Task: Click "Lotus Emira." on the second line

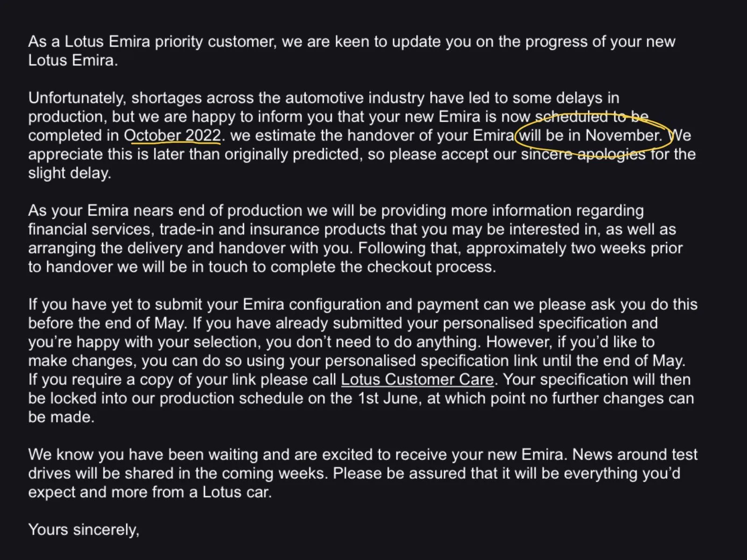Action: 73,60
